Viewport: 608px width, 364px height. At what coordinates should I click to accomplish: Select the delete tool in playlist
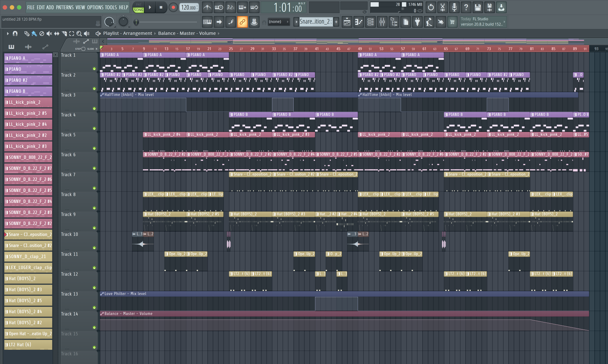click(42, 33)
